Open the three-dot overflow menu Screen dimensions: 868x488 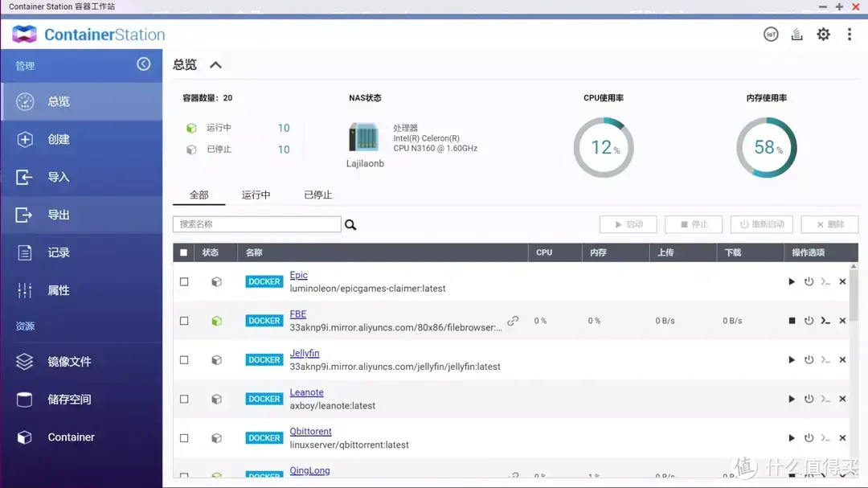850,35
